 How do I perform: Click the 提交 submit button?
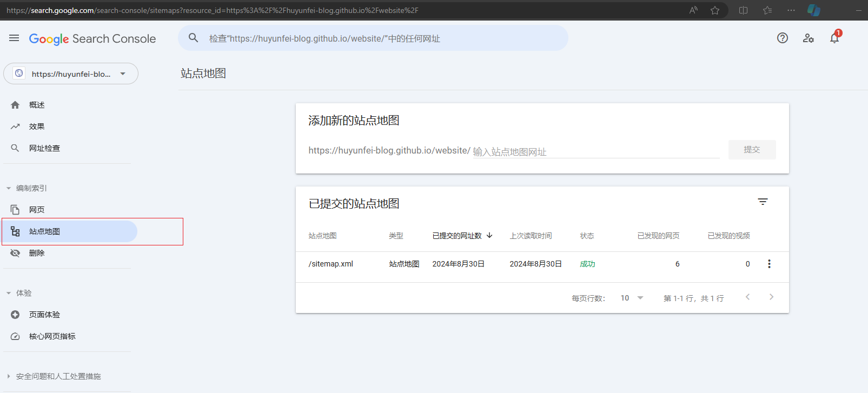coord(752,150)
